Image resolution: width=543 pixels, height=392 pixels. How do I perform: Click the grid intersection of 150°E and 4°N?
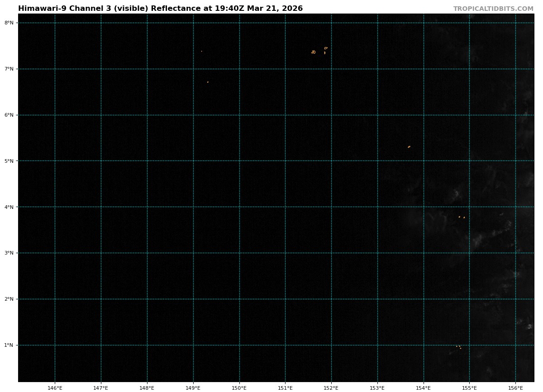click(239, 207)
